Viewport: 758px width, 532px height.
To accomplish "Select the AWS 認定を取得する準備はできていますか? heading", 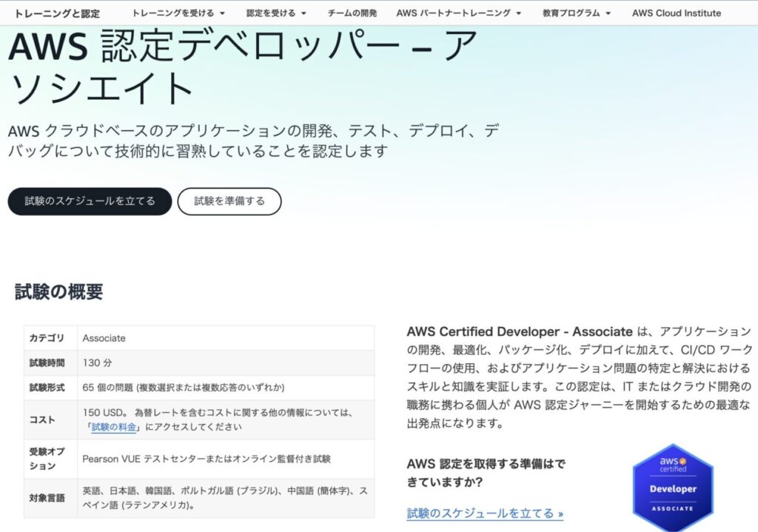I will click(x=486, y=473).
